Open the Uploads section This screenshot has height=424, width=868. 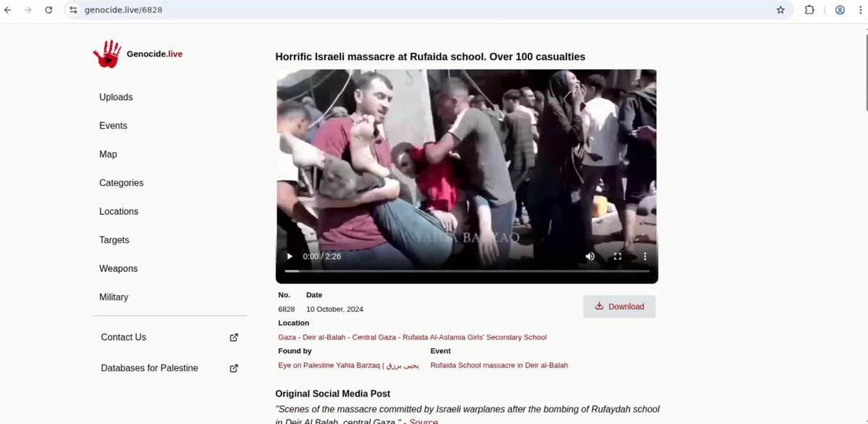116,97
